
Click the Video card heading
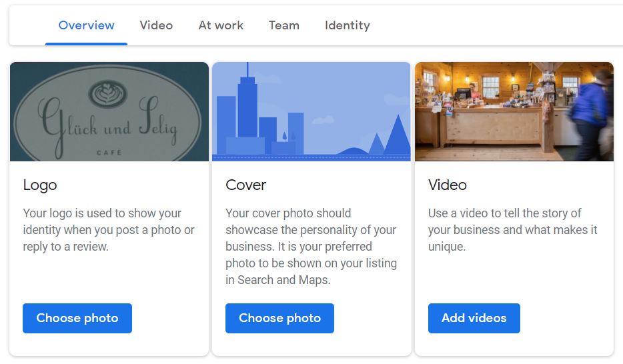448,185
